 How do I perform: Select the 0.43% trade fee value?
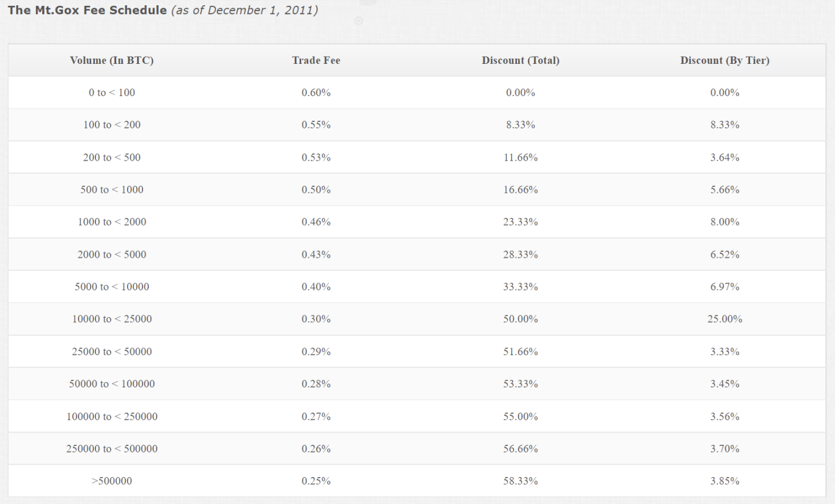(316, 255)
